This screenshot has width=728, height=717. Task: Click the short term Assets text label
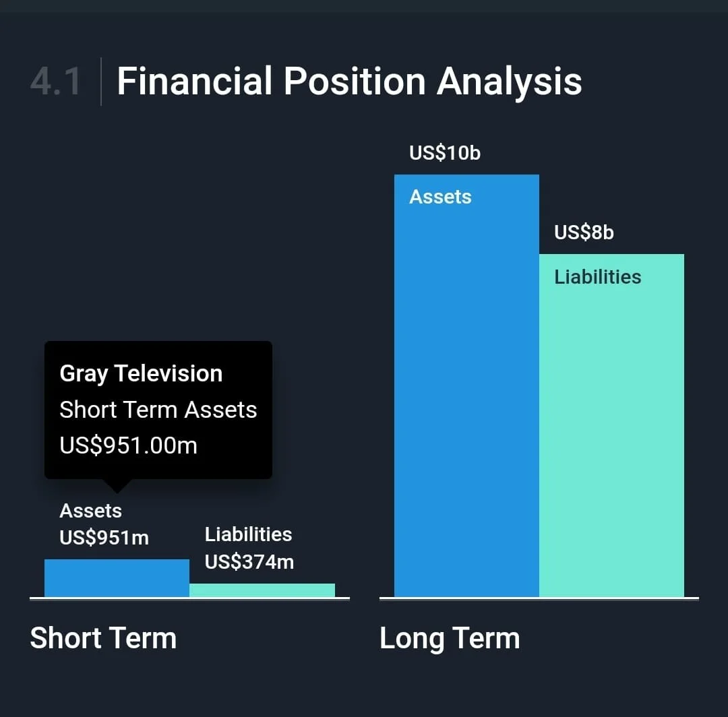tap(91, 511)
